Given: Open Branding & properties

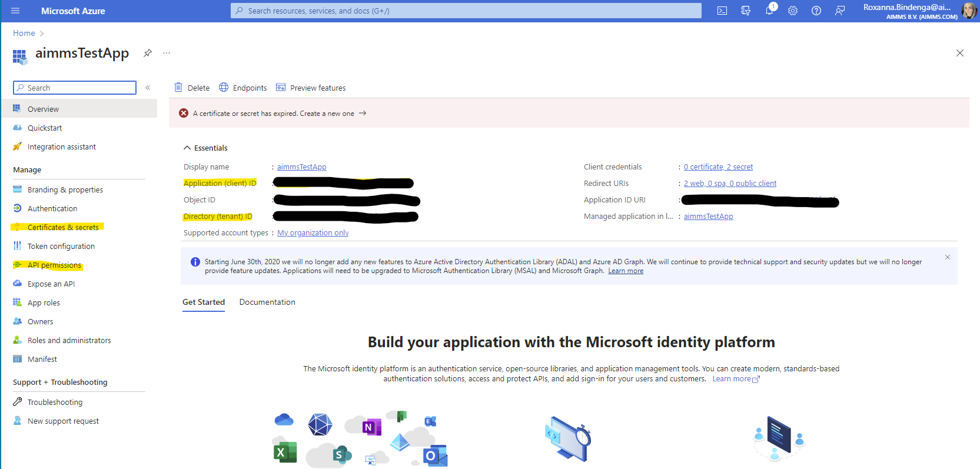Looking at the screenshot, I should (x=65, y=189).
